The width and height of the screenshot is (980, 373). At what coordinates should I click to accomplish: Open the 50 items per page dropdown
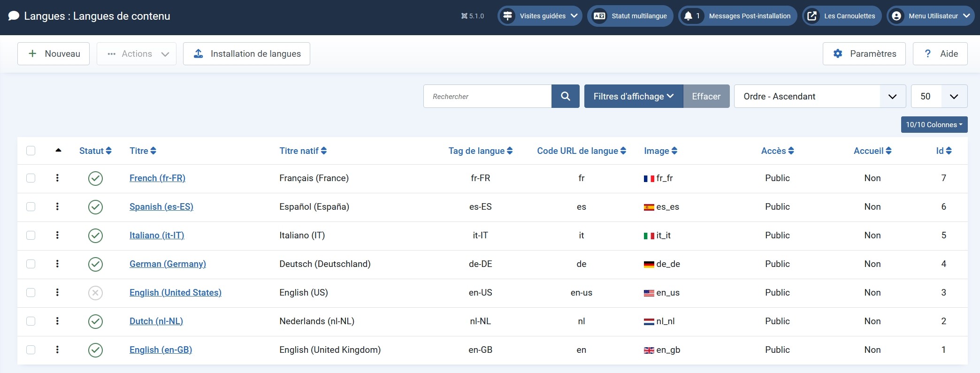click(939, 96)
